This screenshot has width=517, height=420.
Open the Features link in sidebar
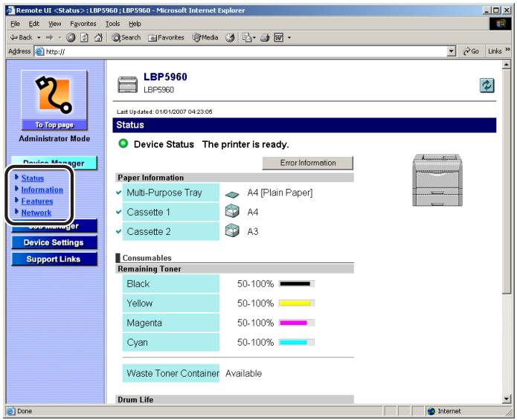tap(37, 201)
